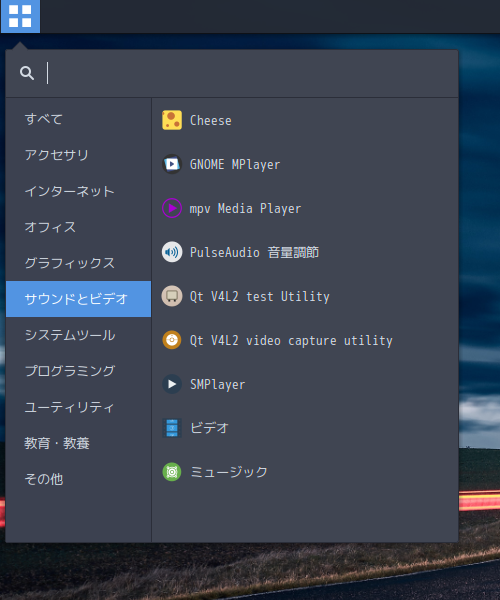Switch to the アクセサリ category

tap(78, 155)
